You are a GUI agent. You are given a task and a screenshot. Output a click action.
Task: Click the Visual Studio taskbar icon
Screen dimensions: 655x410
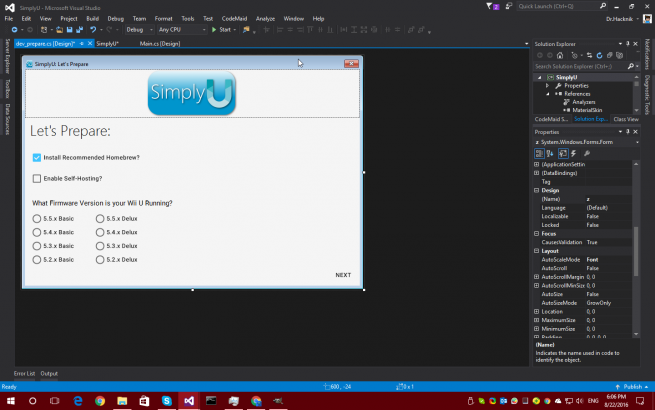(189, 401)
